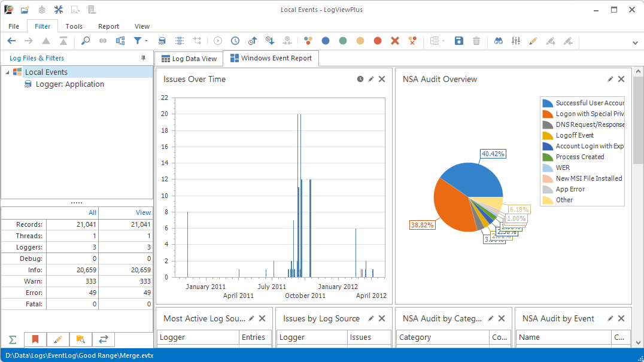Close the Issues by Log Source widget
Viewport: 644px width, 362px height.
tap(382, 318)
